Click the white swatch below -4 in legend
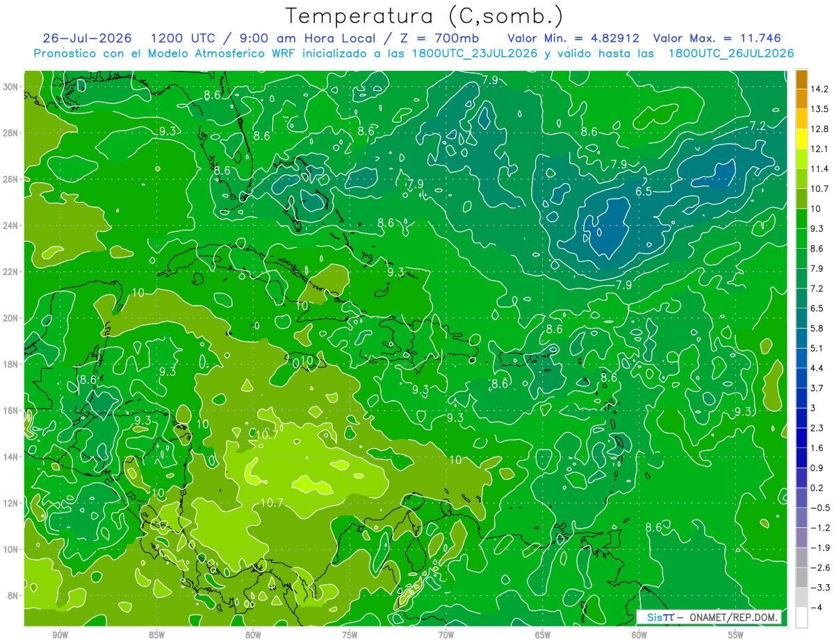The height and width of the screenshot is (644, 834). coord(802,617)
